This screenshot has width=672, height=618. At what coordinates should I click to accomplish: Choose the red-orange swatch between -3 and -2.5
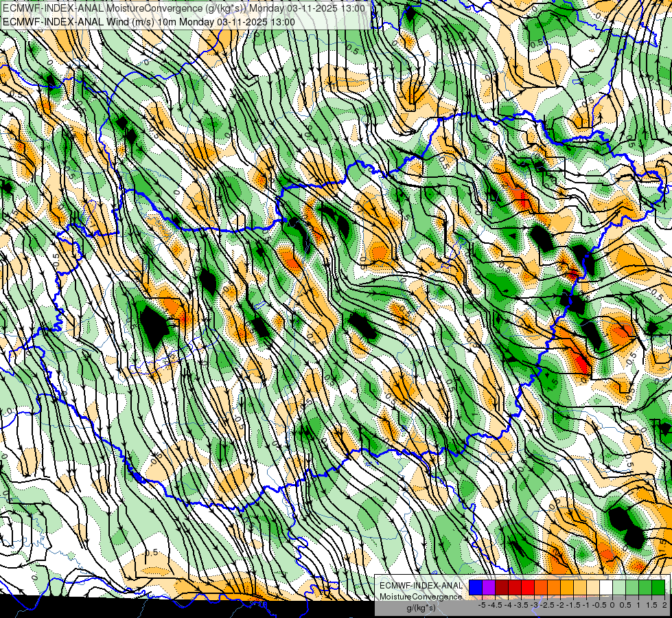click(x=541, y=588)
